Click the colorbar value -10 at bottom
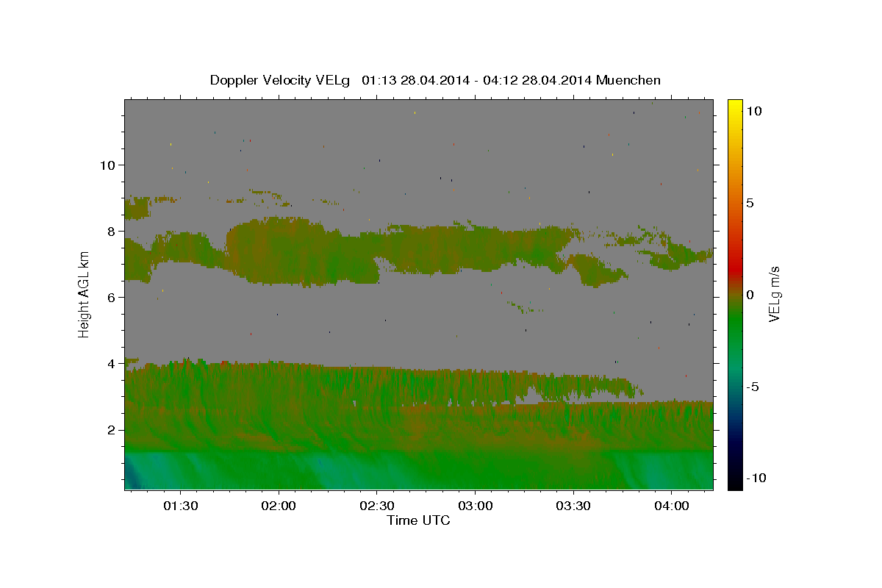882x588 pixels. pyautogui.click(x=756, y=478)
